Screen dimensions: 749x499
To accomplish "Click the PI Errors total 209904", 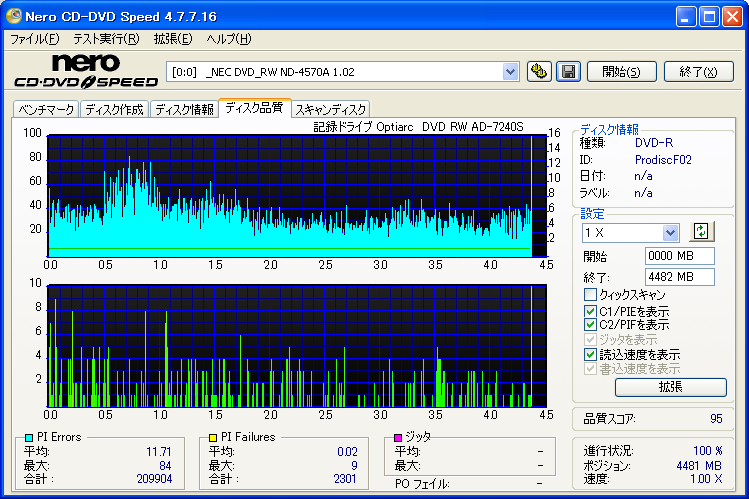I will click(x=154, y=478).
